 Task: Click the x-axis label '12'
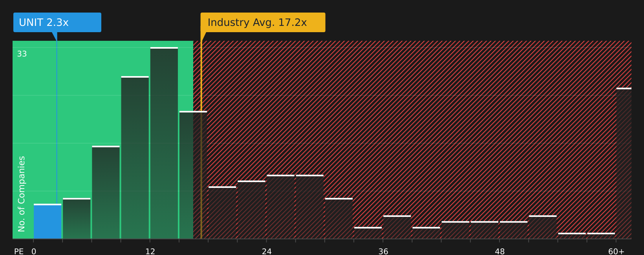click(150, 251)
